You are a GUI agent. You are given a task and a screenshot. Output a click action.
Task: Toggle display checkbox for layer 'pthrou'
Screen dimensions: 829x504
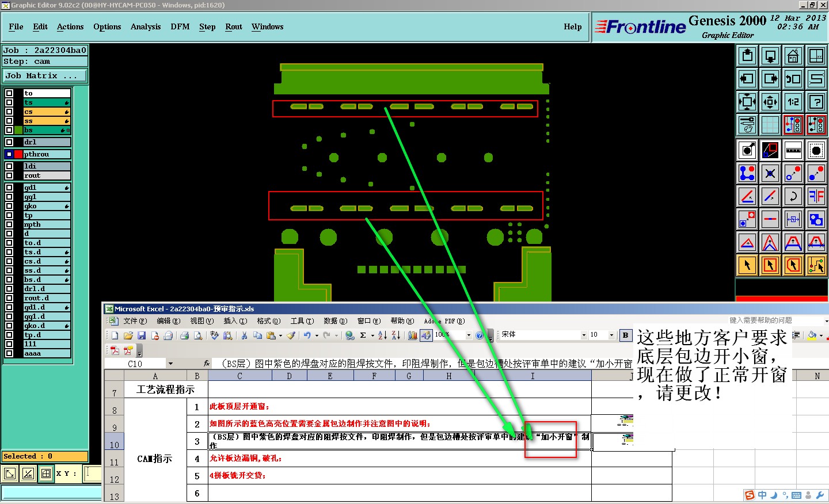[x=9, y=154]
